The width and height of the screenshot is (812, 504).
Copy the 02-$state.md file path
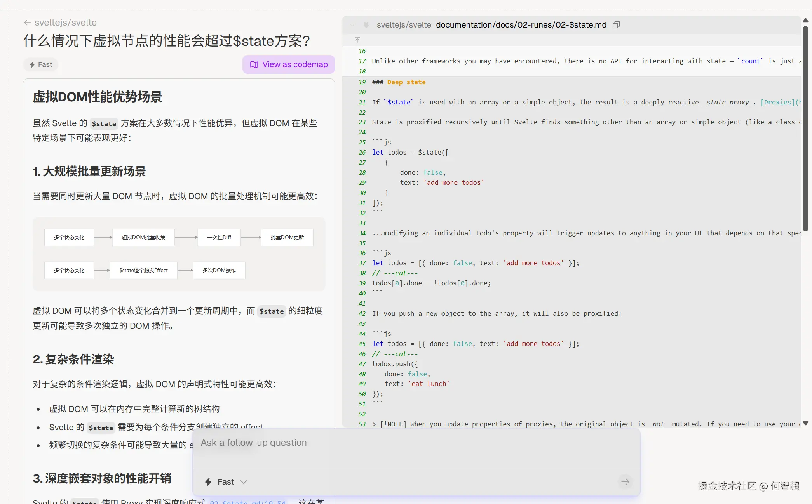(x=616, y=25)
